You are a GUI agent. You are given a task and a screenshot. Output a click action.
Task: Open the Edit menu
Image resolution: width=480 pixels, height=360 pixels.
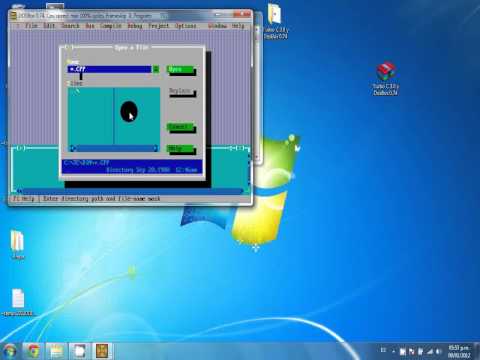[x=49, y=26]
